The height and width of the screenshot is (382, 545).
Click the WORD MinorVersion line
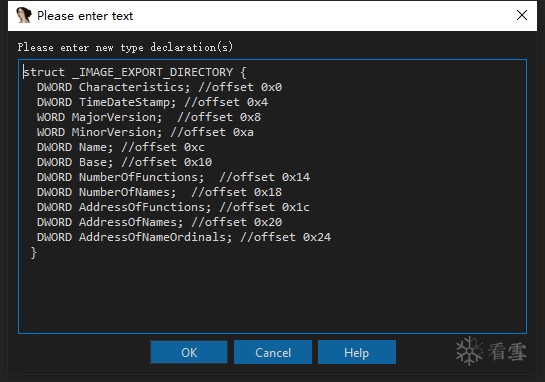point(145,132)
